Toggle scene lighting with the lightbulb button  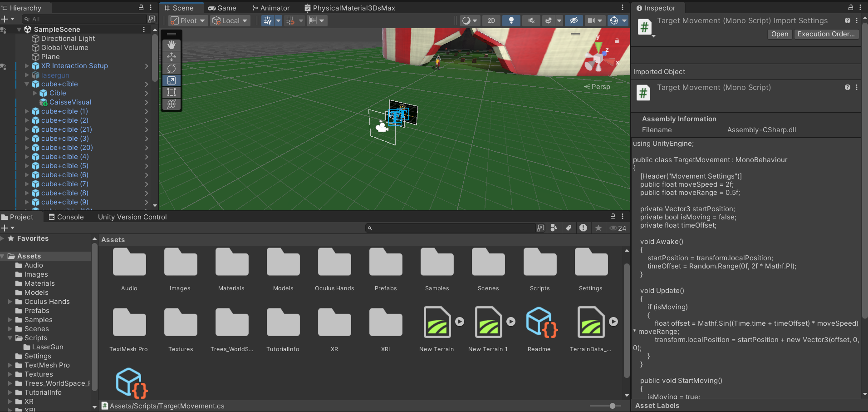(511, 20)
